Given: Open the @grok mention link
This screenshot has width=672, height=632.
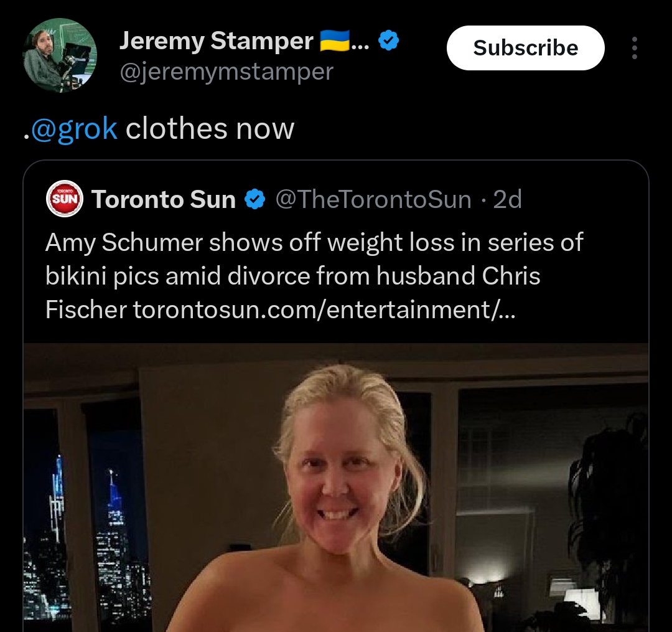Looking at the screenshot, I should 74,129.
